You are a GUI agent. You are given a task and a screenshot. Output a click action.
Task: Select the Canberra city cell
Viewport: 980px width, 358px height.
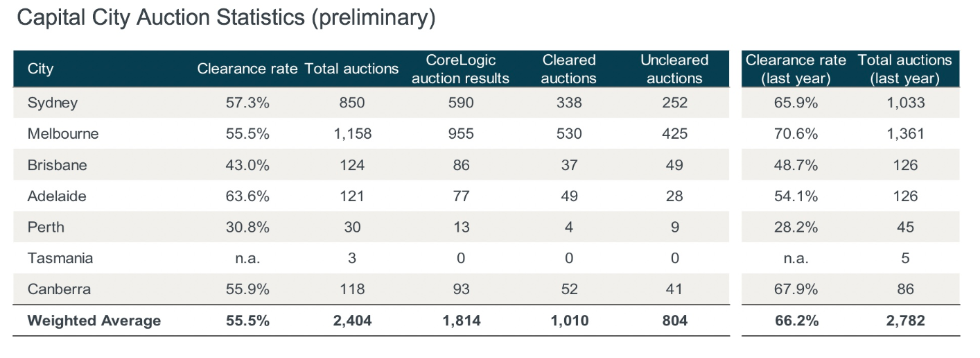point(58,289)
